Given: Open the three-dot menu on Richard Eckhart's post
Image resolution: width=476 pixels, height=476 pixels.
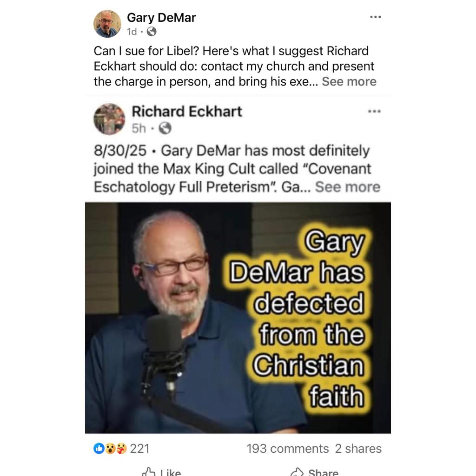Looking at the screenshot, I should (374, 112).
